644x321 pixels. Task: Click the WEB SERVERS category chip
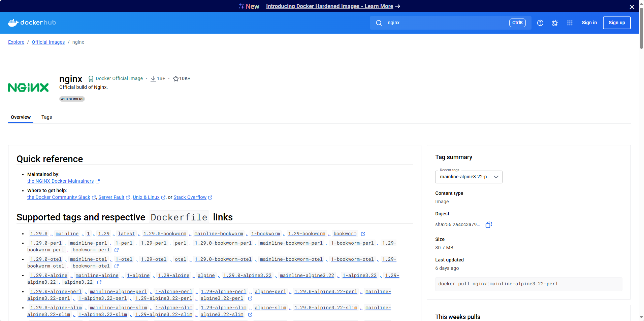[72, 99]
